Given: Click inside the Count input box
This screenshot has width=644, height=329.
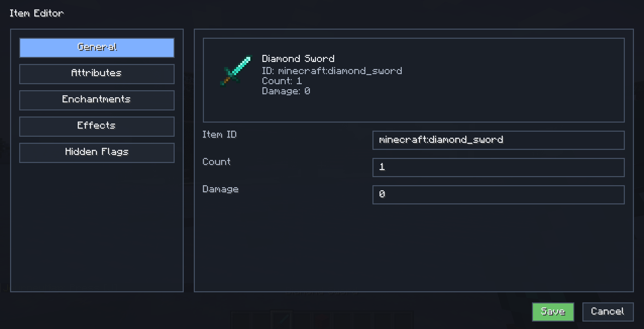Looking at the screenshot, I should point(498,167).
